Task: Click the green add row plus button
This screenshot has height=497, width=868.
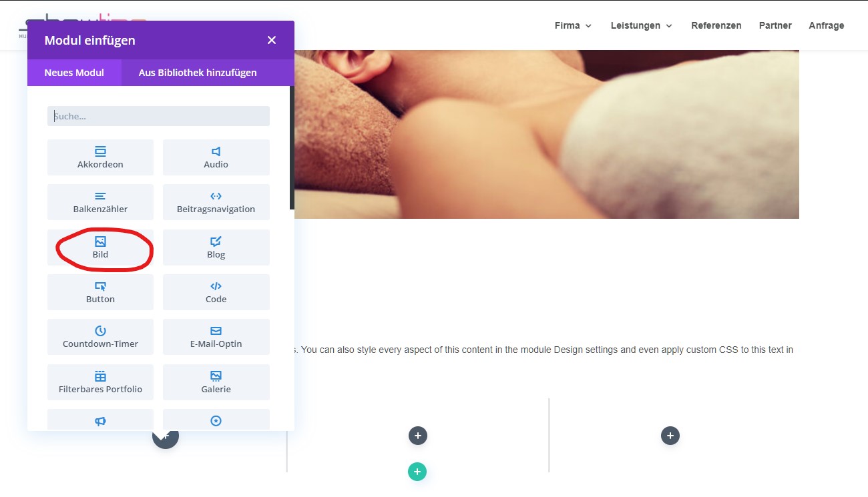Action: (417, 472)
